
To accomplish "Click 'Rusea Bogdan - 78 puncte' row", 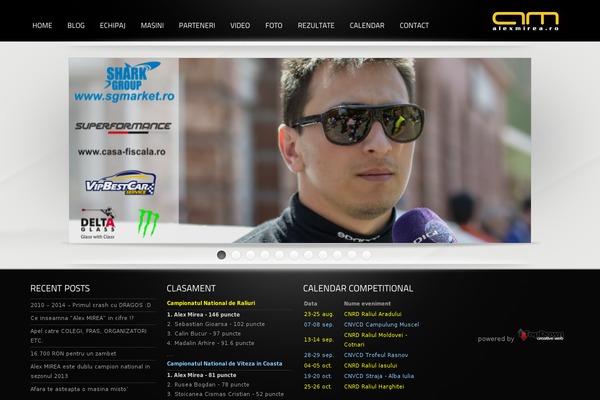I will click(208, 385).
